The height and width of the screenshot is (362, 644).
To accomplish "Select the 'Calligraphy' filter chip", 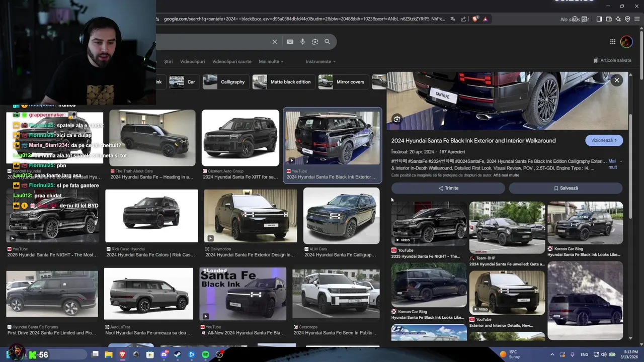I will click(x=225, y=82).
